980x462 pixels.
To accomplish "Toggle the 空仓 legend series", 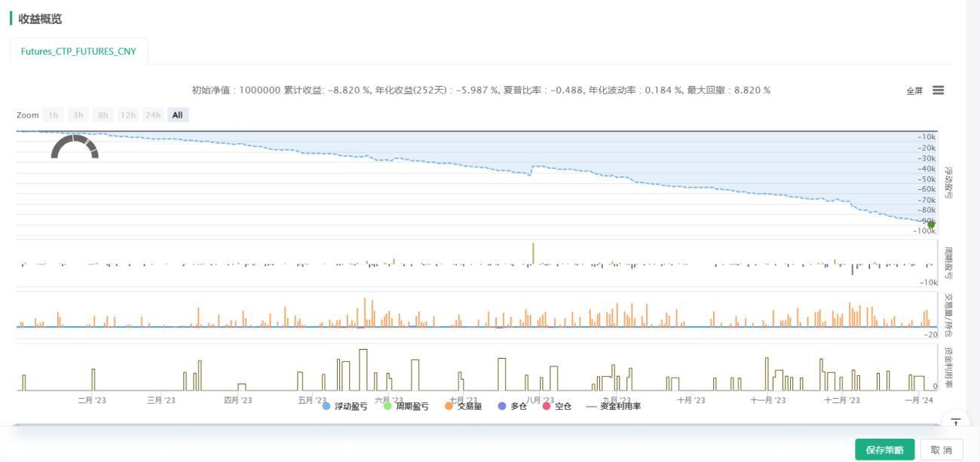I will point(557,406).
